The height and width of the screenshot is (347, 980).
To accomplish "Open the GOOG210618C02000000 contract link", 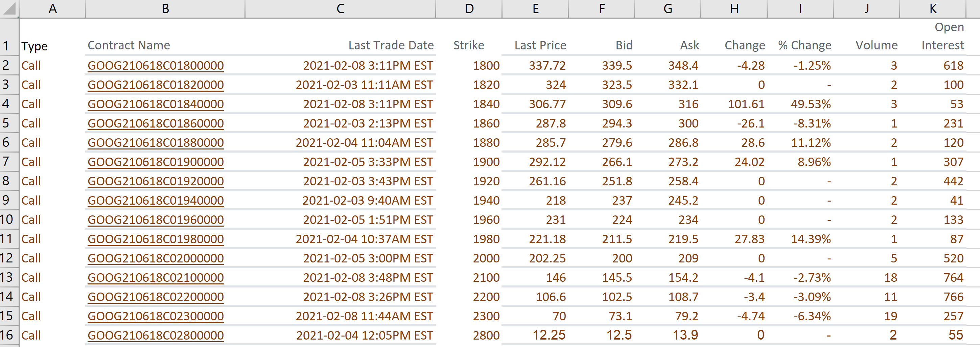I will (x=156, y=258).
